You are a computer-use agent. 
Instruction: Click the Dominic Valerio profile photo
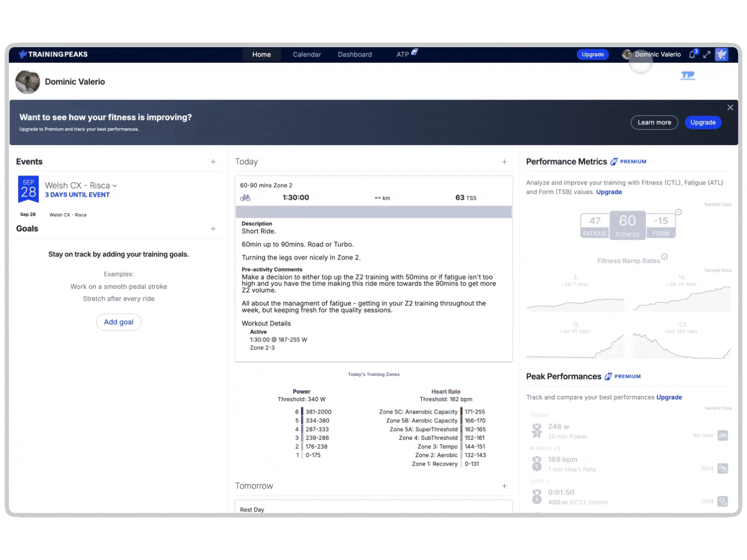(x=27, y=82)
